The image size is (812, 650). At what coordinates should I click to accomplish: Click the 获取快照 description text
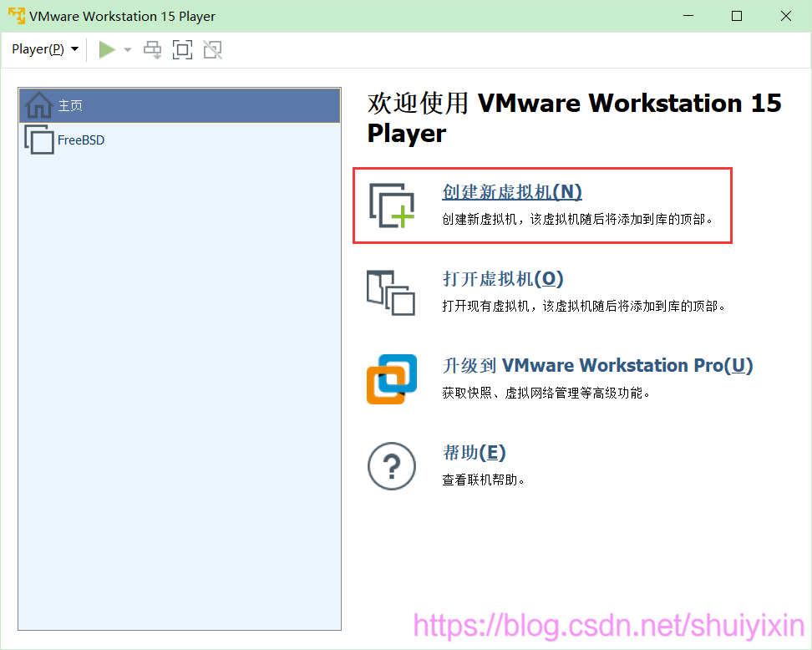pyautogui.click(x=546, y=394)
